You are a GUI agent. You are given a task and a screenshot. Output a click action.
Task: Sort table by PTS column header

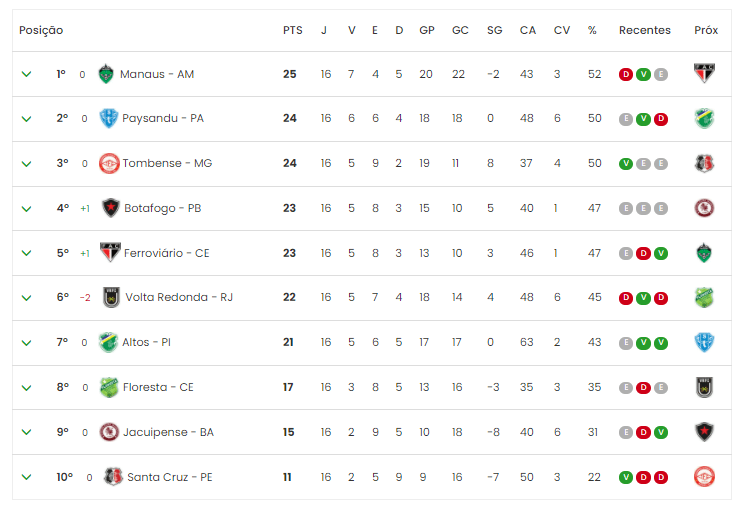pyautogui.click(x=292, y=31)
